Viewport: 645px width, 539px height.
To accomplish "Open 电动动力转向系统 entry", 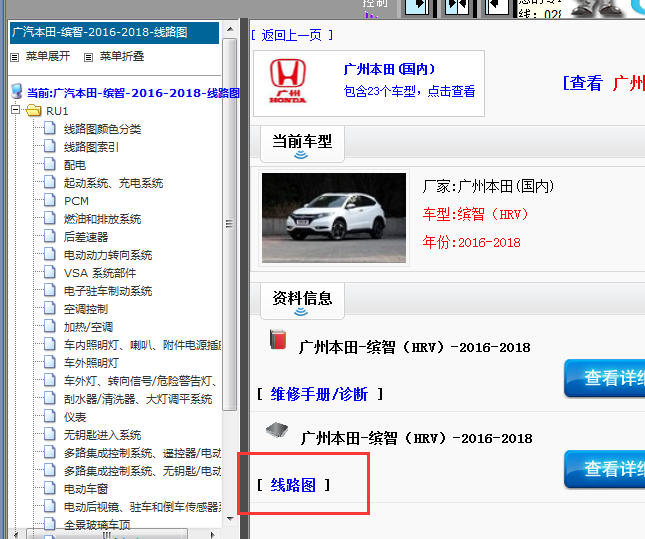I will 108,255.
